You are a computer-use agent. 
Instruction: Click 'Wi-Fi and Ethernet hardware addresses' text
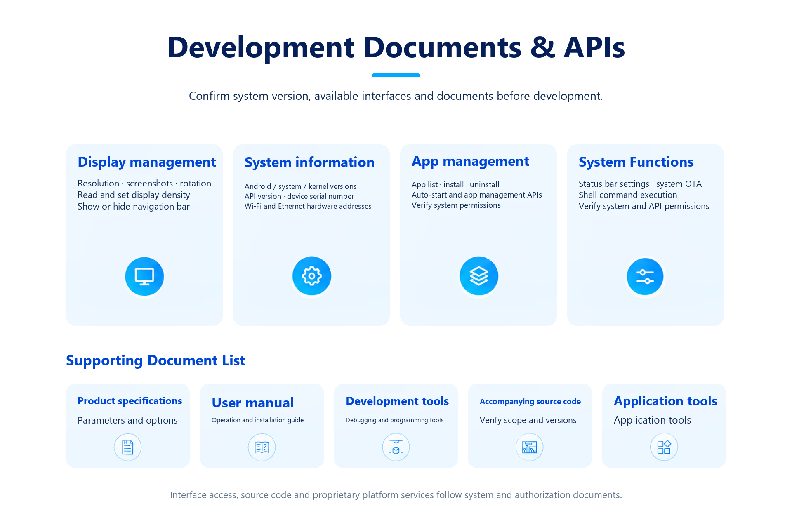click(x=308, y=206)
